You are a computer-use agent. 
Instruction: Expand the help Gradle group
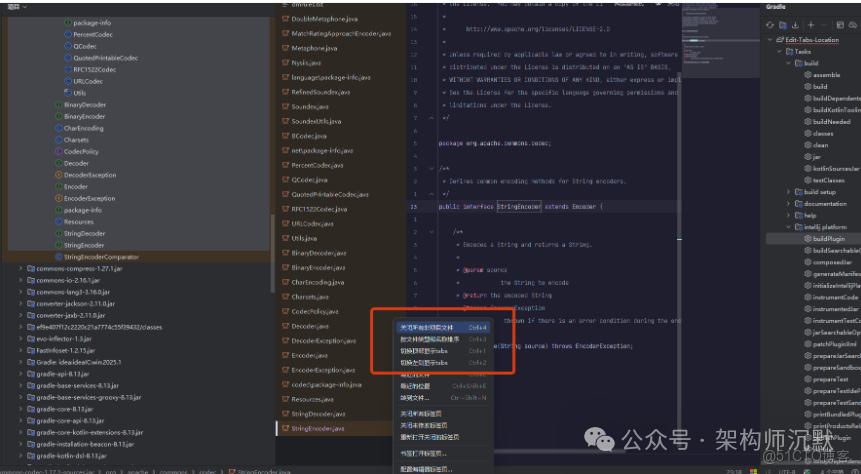(x=789, y=215)
